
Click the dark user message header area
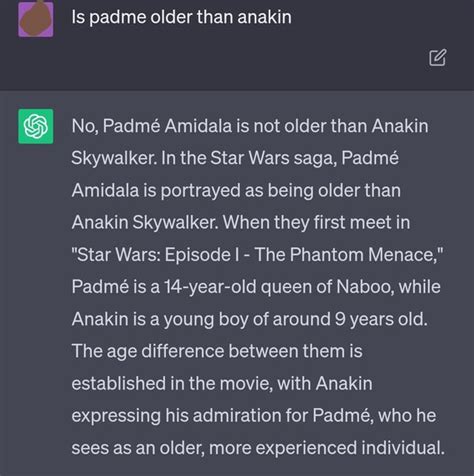point(237,45)
